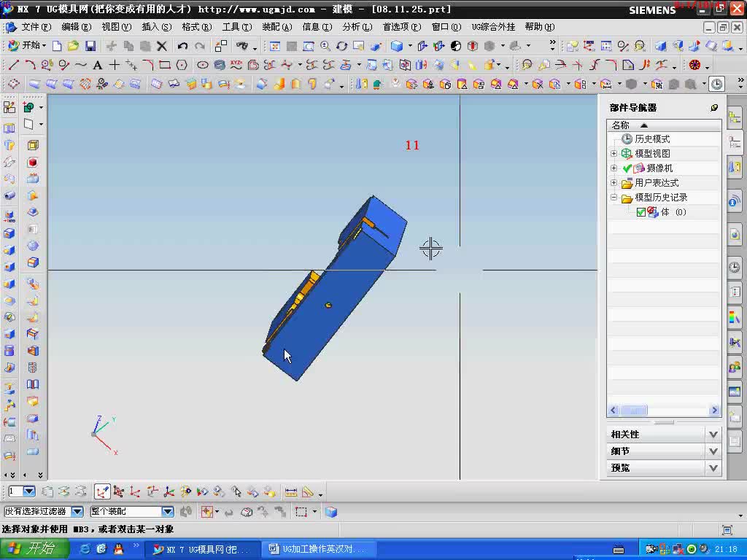Expand the 摄像机 tree node
This screenshot has height=560, width=747.
614,168
